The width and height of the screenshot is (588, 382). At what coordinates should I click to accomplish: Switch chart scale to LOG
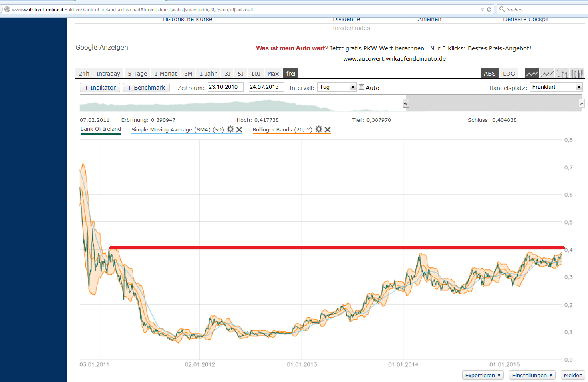pos(509,74)
